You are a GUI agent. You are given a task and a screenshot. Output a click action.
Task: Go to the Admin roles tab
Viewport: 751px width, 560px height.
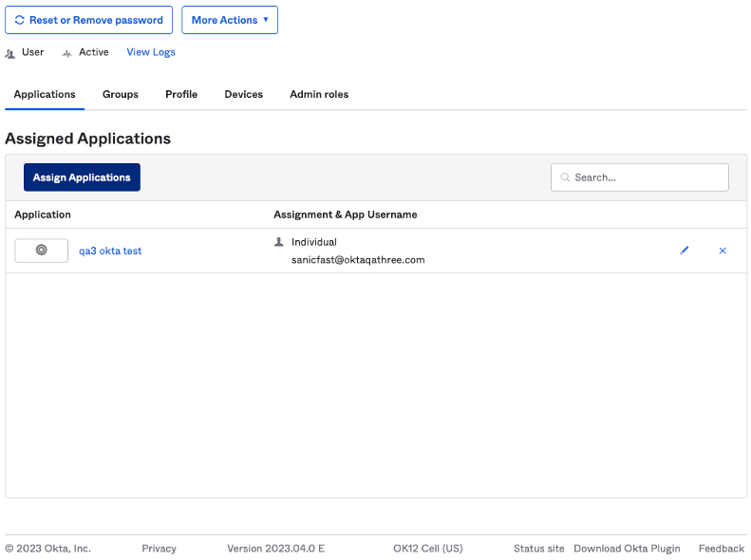click(319, 94)
